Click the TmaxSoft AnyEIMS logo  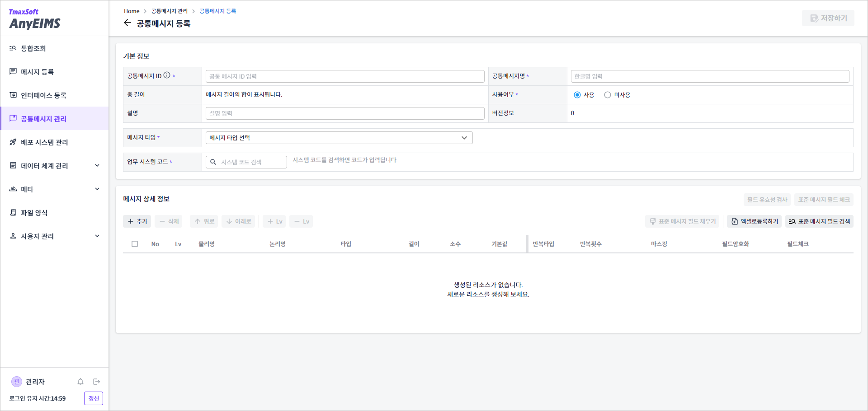[34, 19]
